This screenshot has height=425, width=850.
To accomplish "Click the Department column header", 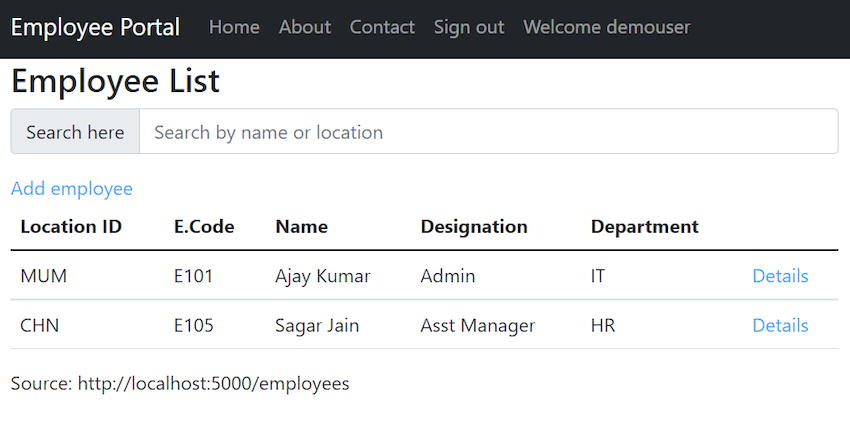I will (x=645, y=227).
